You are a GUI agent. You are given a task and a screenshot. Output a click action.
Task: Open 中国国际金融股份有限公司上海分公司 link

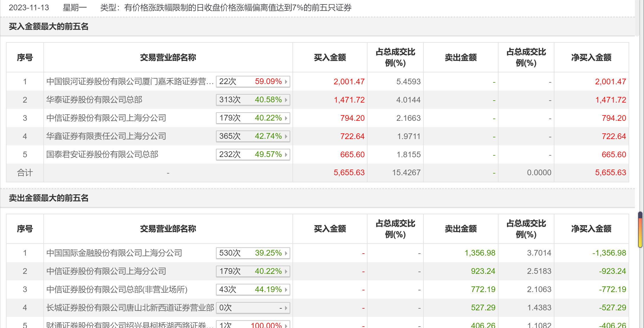click(x=114, y=253)
